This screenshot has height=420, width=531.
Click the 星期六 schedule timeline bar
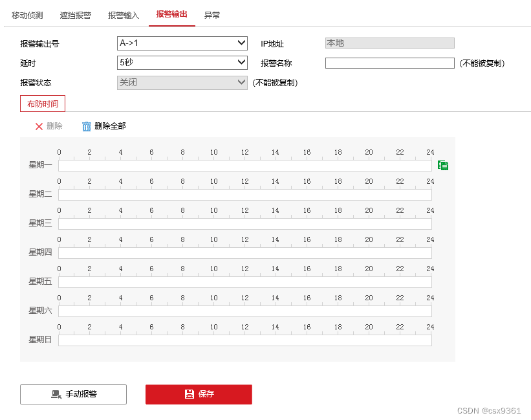pyautogui.click(x=245, y=311)
